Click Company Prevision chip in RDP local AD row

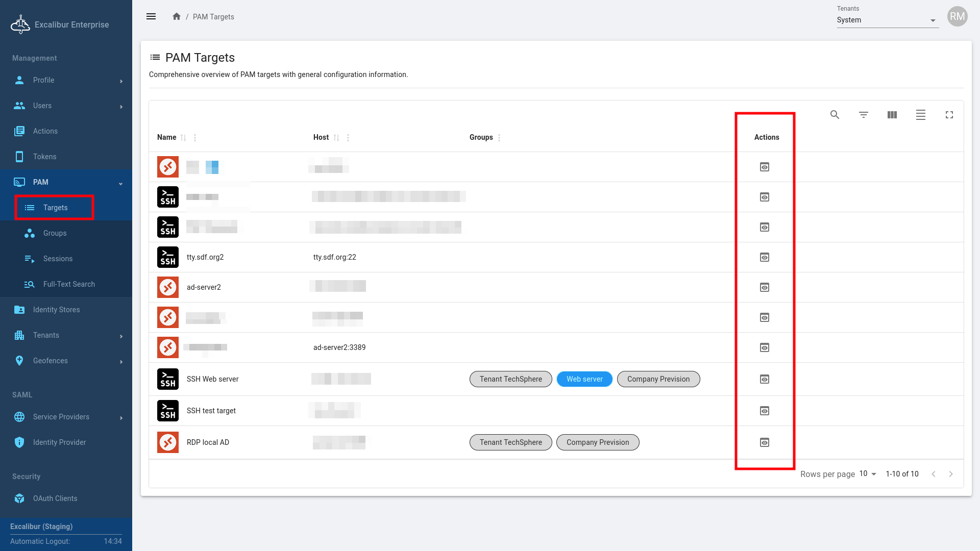(597, 442)
